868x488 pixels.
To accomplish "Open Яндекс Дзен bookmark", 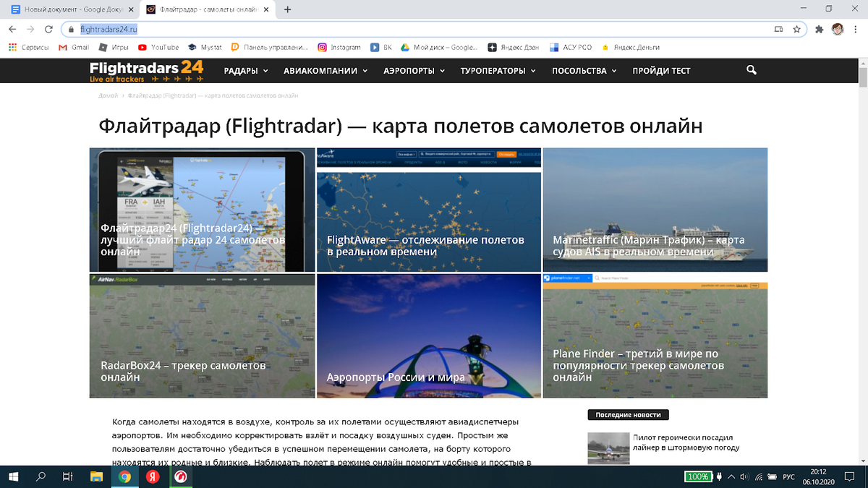I will pos(513,47).
